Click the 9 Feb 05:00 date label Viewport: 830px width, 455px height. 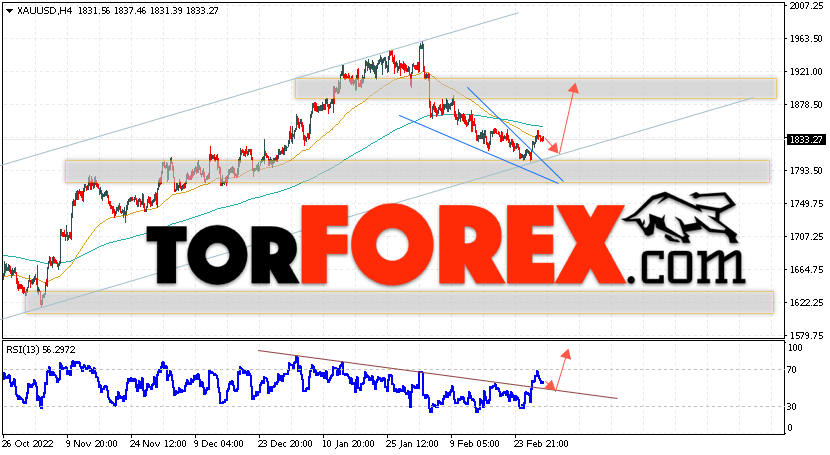click(475, 443)
